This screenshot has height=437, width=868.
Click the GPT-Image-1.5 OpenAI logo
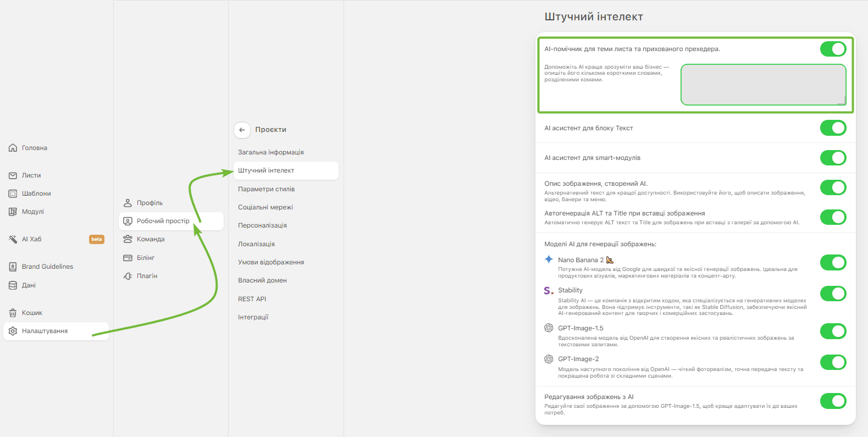pyautogui.click(x=549, y=328)
